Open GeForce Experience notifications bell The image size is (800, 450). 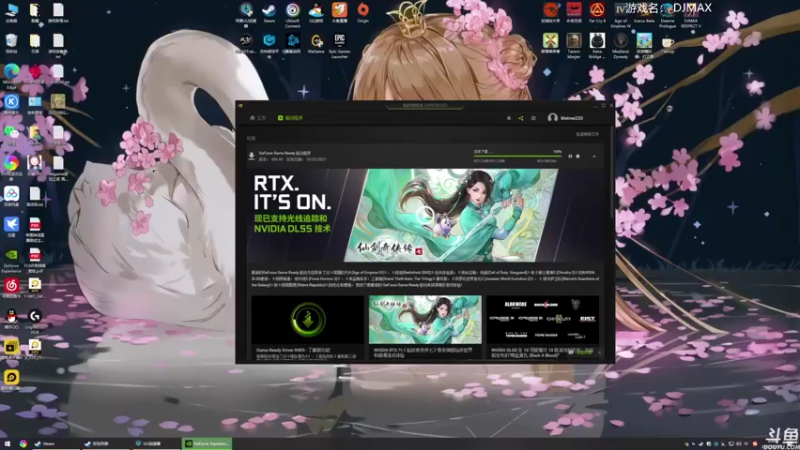point(509,118)
